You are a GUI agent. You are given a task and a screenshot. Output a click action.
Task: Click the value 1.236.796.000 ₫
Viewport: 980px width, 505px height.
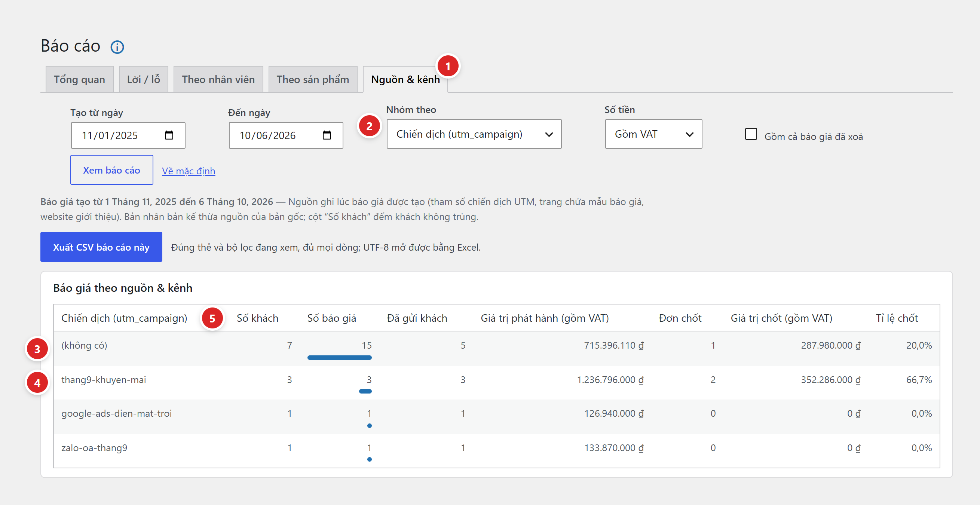[610, 379]
